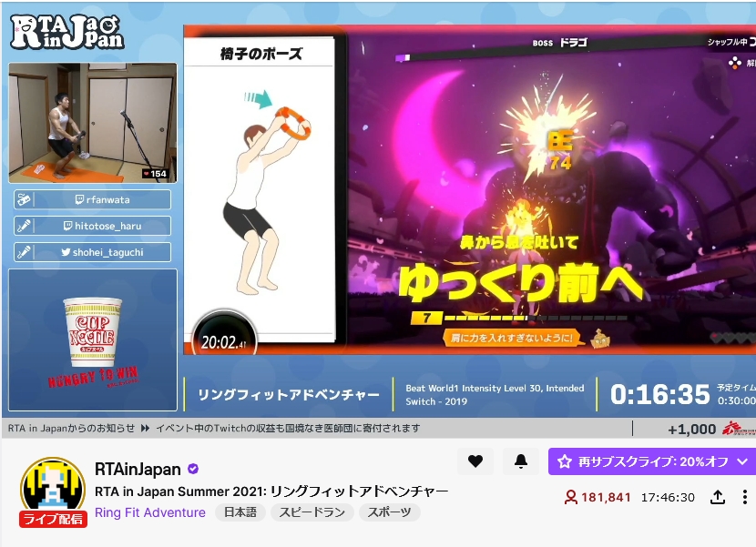756x547 pixels.
Task: Click the heart count 154 on the webcam
Action: [x=155, y=174]
